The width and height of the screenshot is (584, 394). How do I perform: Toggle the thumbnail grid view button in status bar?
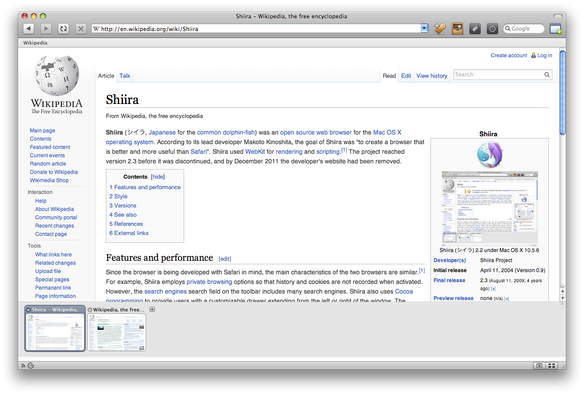point(552,366)
